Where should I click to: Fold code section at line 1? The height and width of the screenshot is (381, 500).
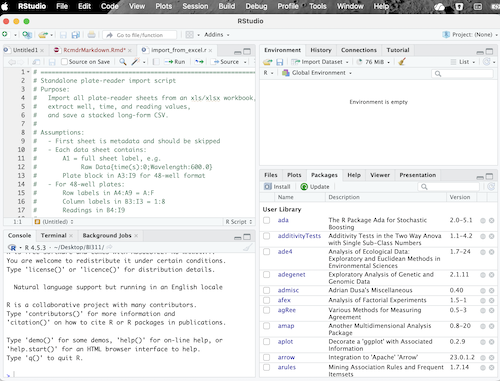tap(28, 72)
